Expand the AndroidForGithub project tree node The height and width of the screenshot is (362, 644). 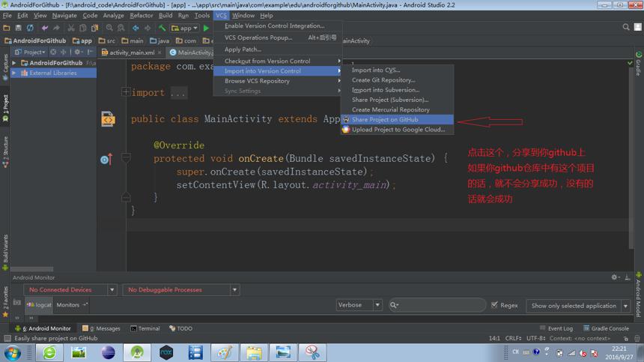tap(14, 63)
